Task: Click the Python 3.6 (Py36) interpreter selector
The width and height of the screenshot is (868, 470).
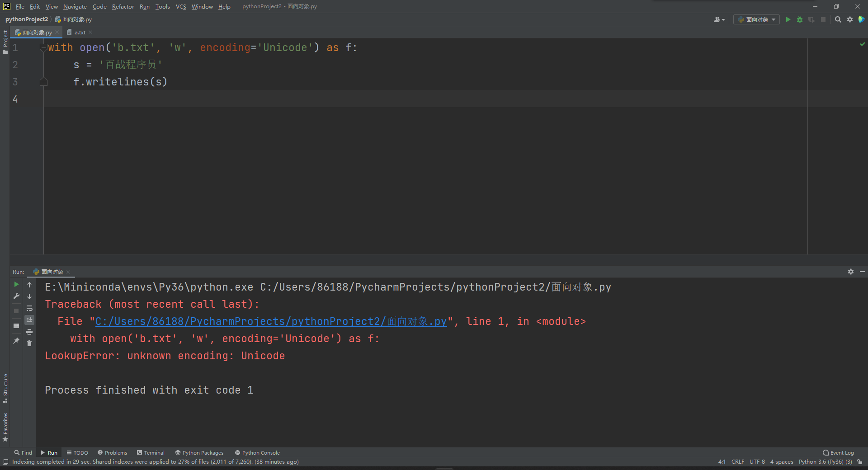Action: [x=825, y=461]
